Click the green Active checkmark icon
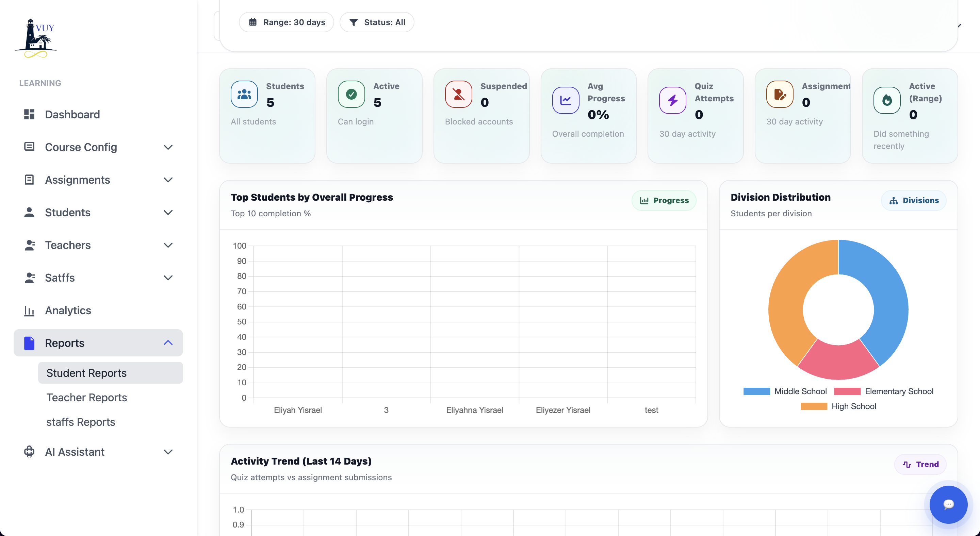Screen dimensions: 980x536 click(x=351, y=94)
